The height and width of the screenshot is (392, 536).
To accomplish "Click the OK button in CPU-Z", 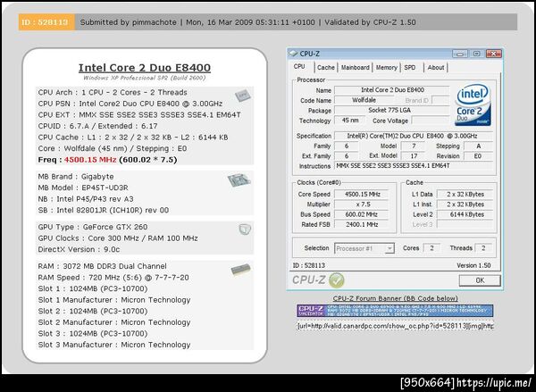I will click(480, 280).
